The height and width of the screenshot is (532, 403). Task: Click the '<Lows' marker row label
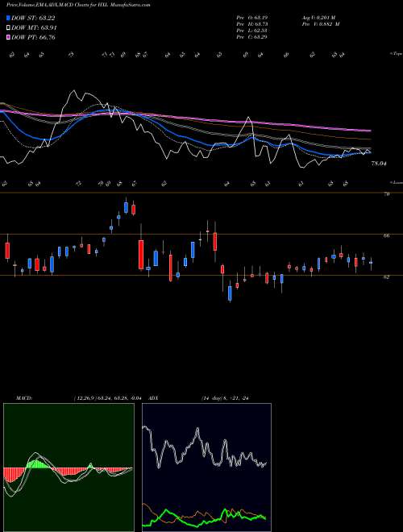(396, 182)
